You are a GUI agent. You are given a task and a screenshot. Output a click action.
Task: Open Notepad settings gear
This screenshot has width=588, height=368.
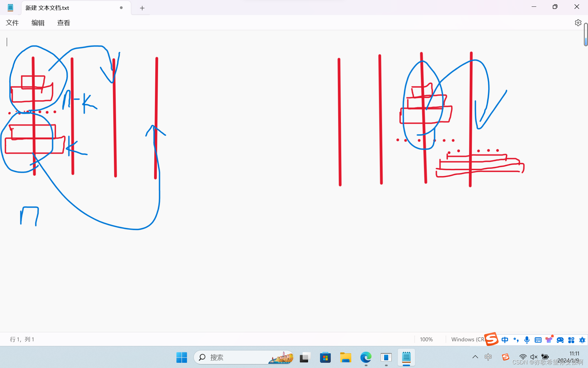pos(578,23)
